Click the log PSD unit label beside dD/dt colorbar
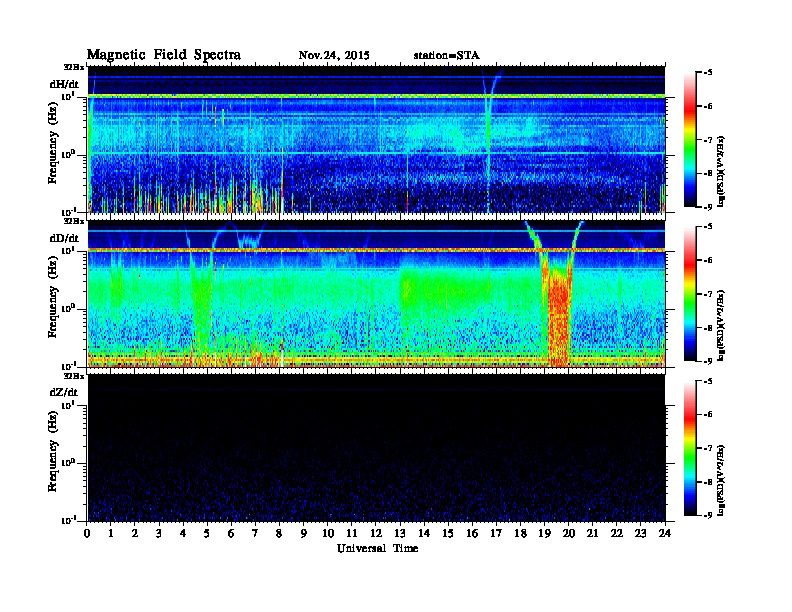This screenshot has height=612, width=792. pyautogui.click(x=721, y=325)
